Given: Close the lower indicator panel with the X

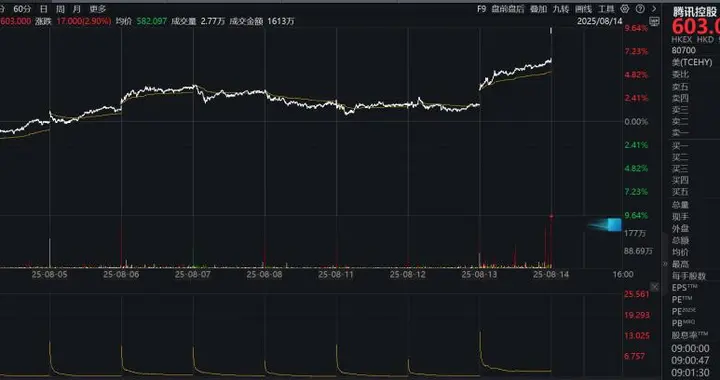Looking at the screenshot, I should 654,287.
